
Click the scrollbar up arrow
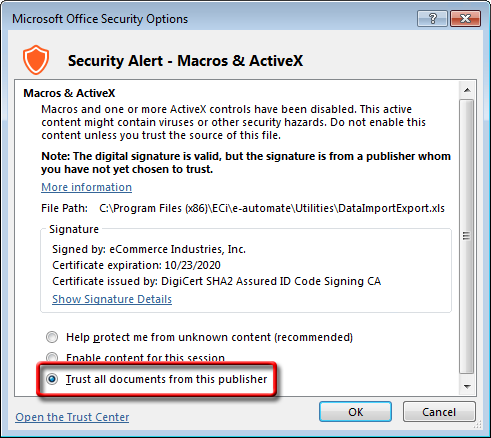click(467, 90)
